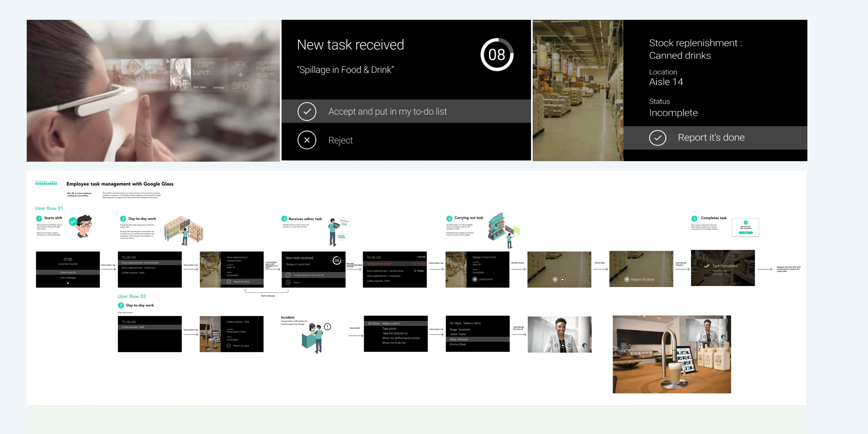Select the Employee task management with Google Glass title
Image resolution: width=868 pixels, height=434 pixels.
tap(120, 184)
